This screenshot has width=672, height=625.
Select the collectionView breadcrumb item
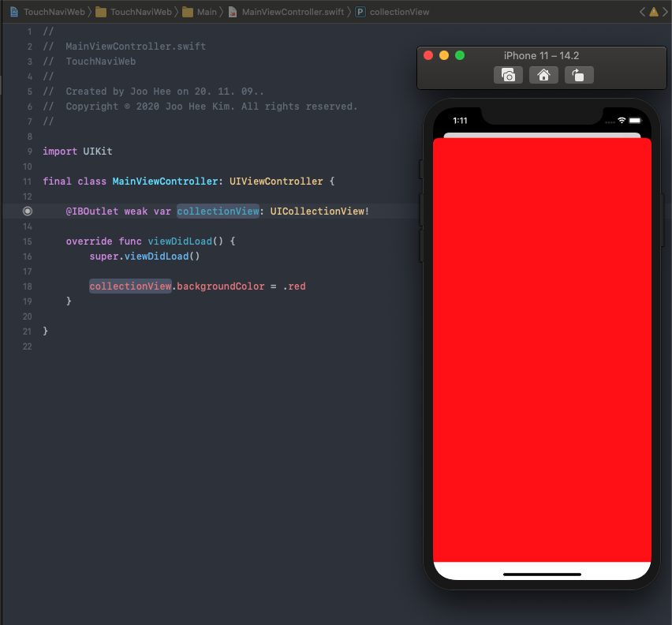(399, 12)
